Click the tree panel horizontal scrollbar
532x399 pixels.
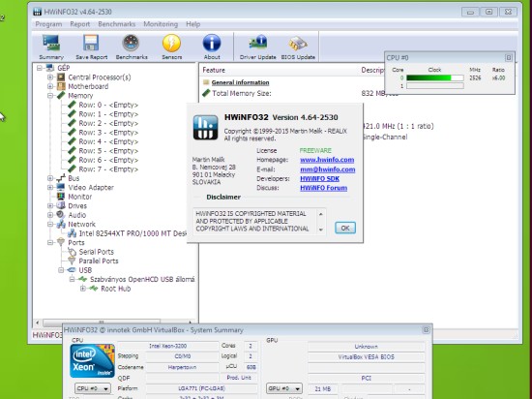pos(114,322)
